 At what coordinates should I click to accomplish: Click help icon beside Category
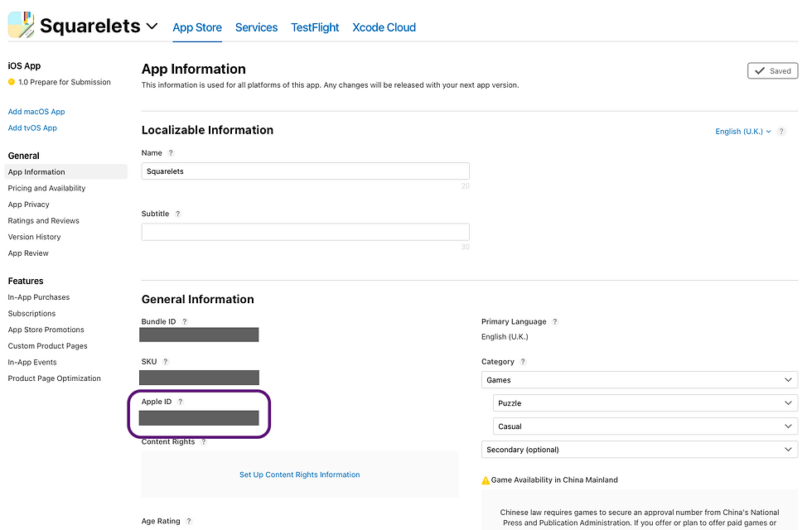(x=523, y=362)
